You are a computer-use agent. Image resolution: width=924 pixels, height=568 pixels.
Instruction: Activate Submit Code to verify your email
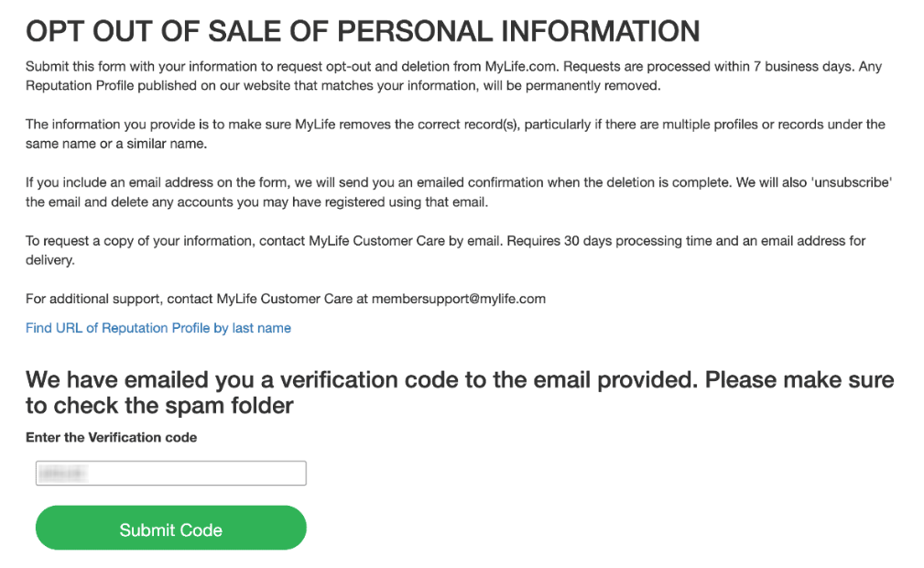(170, 529)
